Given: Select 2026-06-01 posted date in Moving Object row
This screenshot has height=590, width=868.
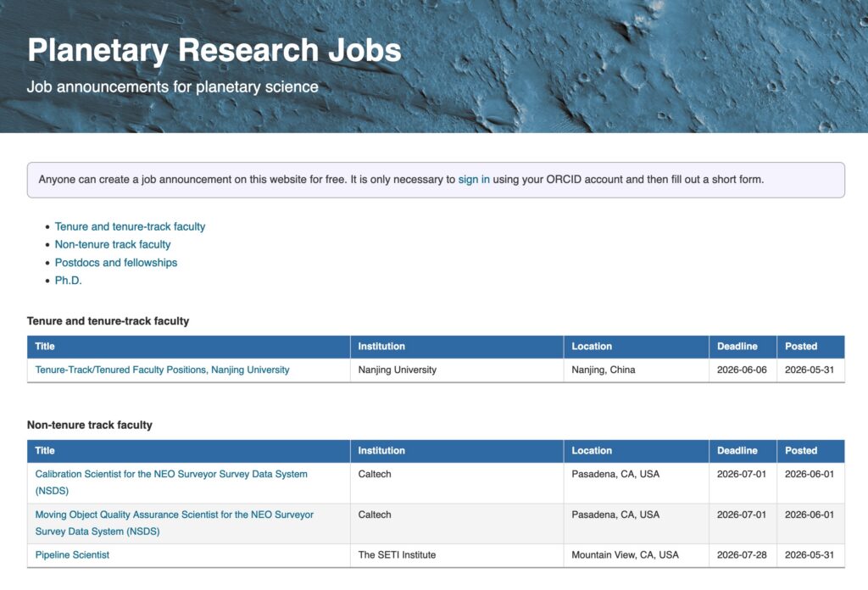Looking at the screenshot, I should pyautogui.click(x=811, y=523).
